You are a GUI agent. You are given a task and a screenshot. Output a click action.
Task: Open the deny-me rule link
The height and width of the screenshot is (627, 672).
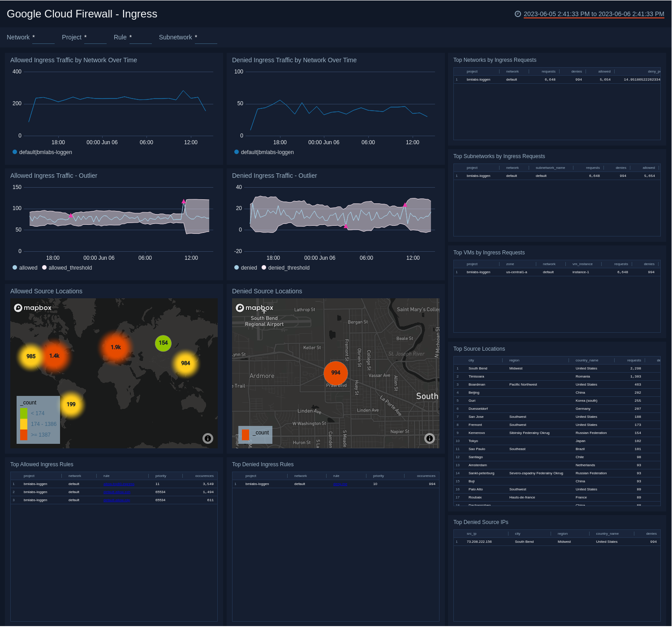pyautogui.click(x=340, y=484)
